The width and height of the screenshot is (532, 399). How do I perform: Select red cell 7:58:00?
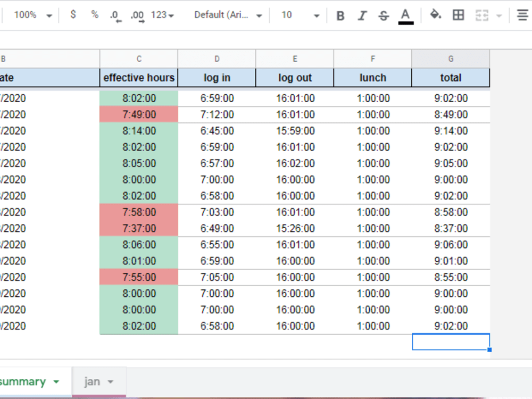[139, 212]
